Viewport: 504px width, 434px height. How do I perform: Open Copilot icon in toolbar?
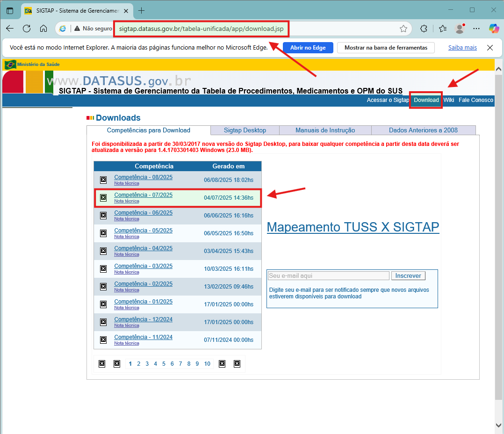click(x=494, y=29)
